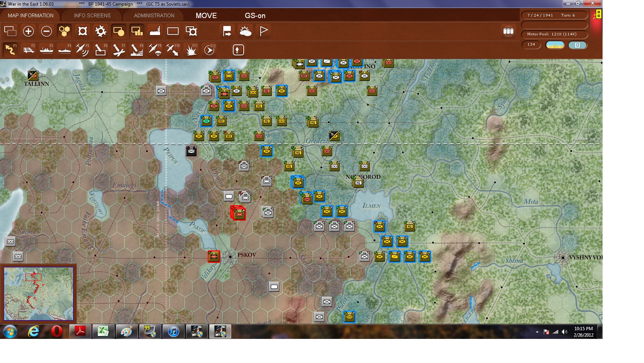Image resolution: width=644 pixels, height=363 pixels.
Task: Click the F12 end turn arrow
Action: [209, 50]
